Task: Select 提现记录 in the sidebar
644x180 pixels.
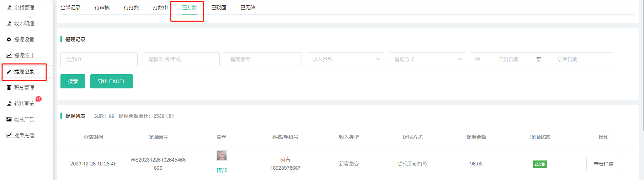Action: [24, 72]
